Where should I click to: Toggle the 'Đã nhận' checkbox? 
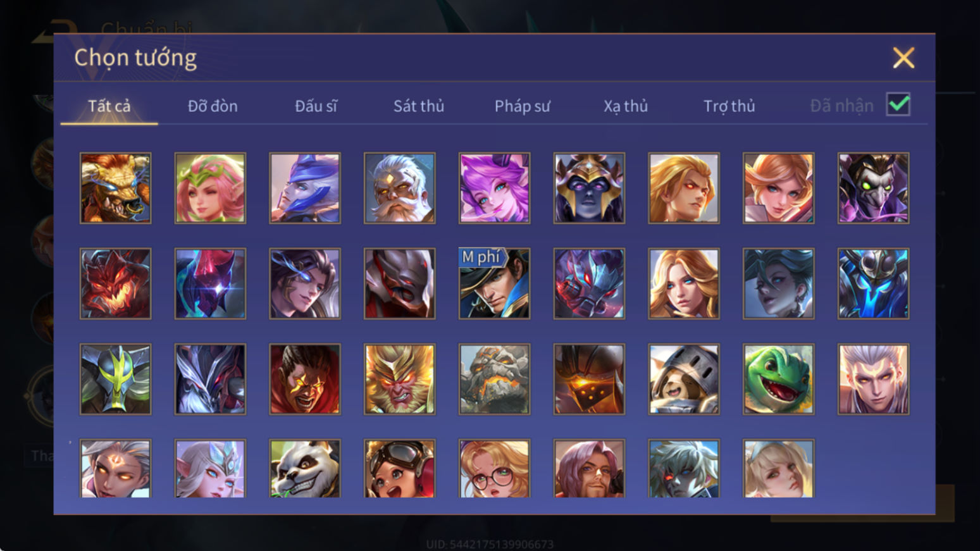click(x=898, y=104)
